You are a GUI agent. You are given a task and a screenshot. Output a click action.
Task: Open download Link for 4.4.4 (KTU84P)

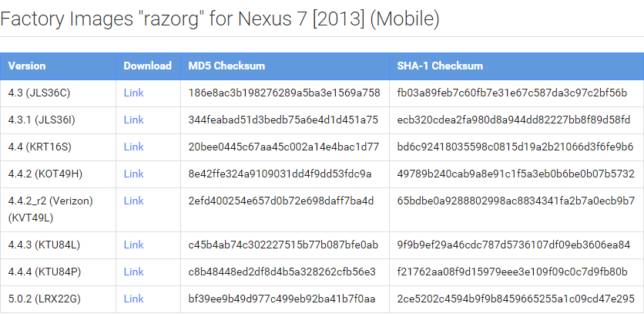pyautogui.click(x=133, y=272)
